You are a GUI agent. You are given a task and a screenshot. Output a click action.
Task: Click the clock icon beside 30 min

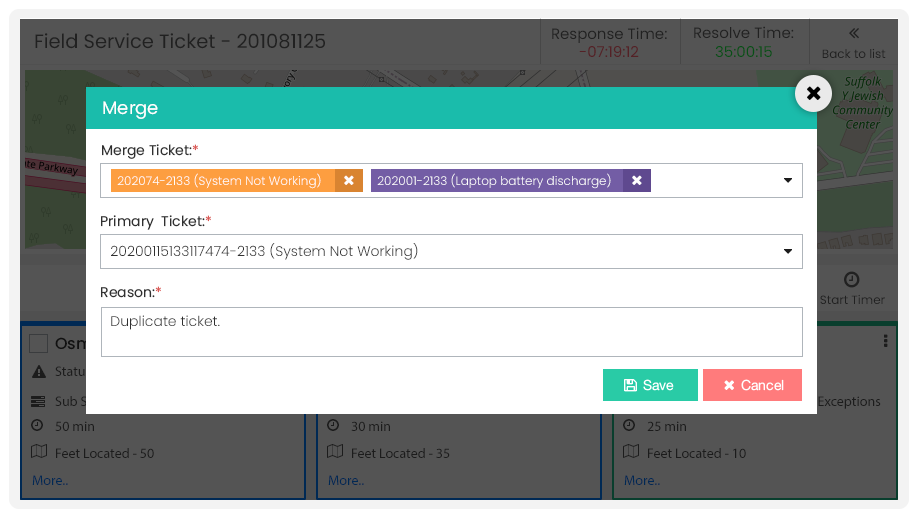[333, 426]
